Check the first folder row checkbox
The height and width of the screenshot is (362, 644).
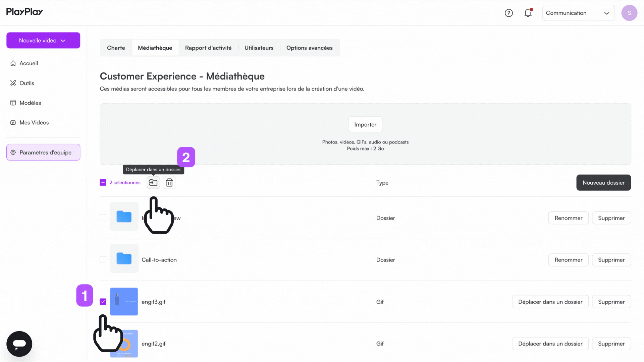click(x=103, y=218)
